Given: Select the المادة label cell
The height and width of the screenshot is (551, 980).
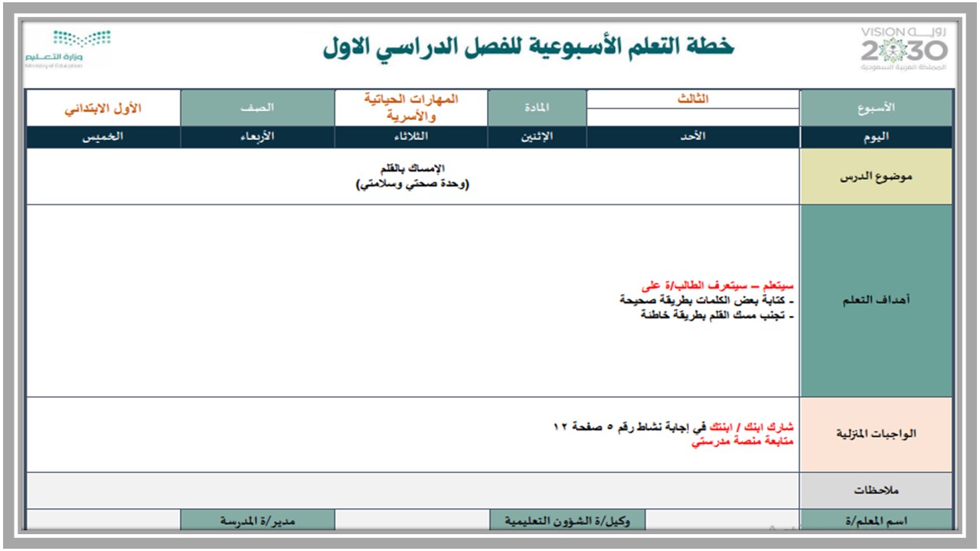Looking at the screenshot, I should click(537, 108).
